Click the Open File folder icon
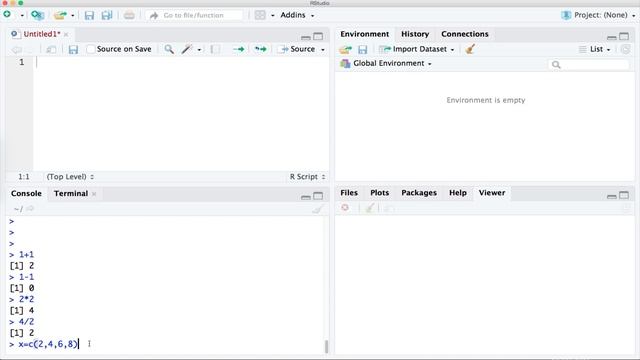This screenshot has width=640, height=360. pyautogui.click(x=60, y=15)
